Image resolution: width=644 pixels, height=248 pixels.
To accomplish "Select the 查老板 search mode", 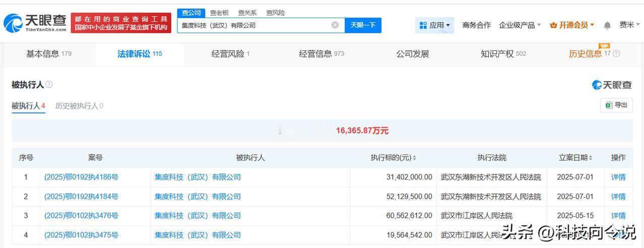I will (x=219, y=13).
